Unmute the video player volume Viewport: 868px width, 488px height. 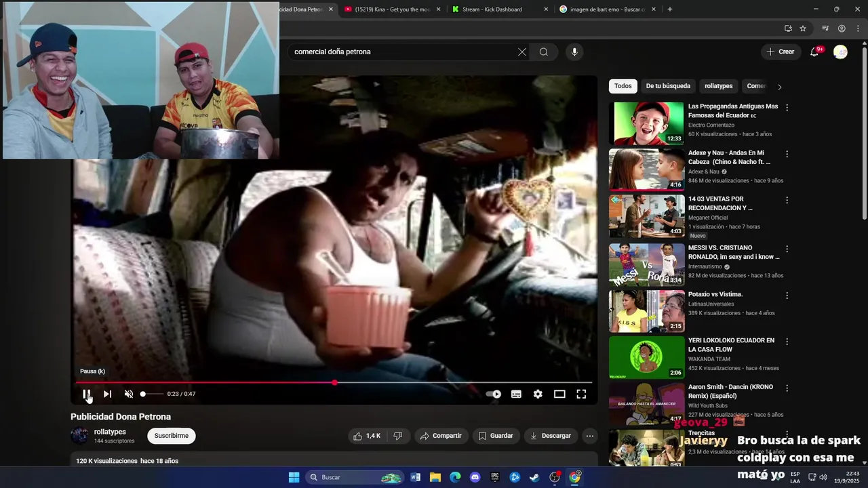pos(129,394)
